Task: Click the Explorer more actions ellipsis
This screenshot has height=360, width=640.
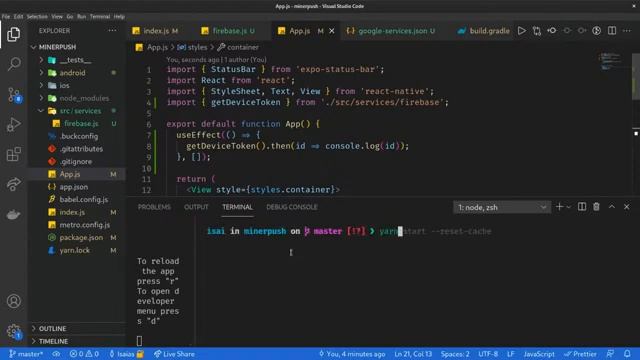Action: coord(112,31)
